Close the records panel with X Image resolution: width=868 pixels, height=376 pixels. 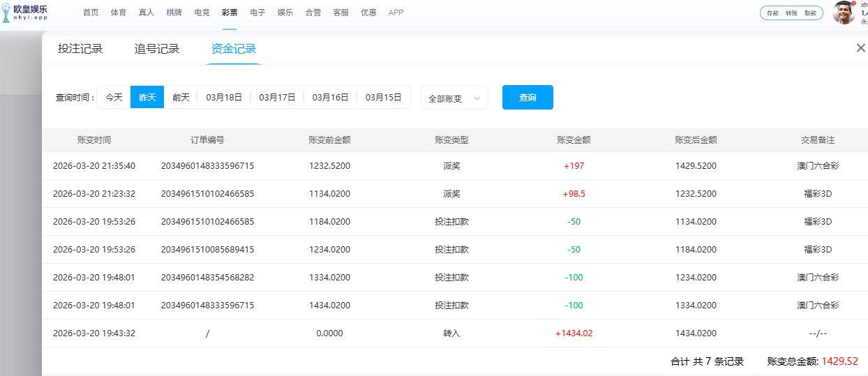coord(860,48)
